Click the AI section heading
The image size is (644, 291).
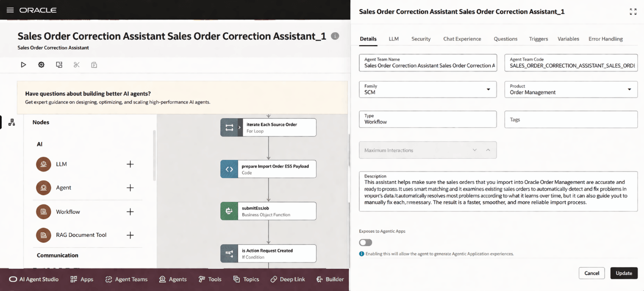pyautogui.click(x=40, y=144)
